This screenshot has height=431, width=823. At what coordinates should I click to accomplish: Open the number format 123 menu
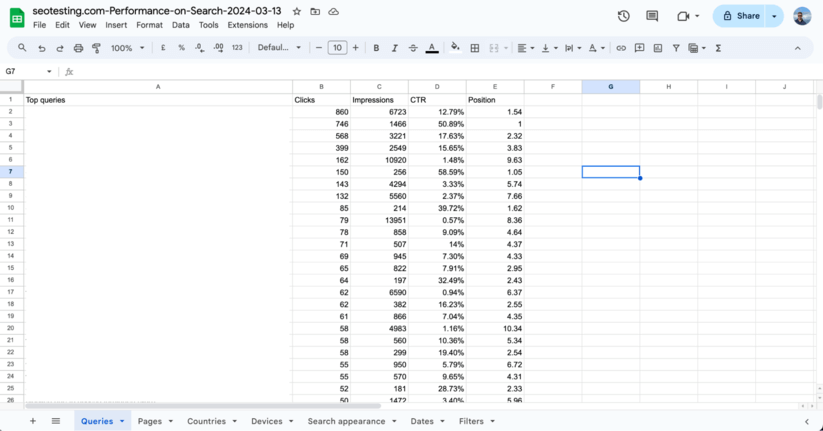(x=237, y=48)
